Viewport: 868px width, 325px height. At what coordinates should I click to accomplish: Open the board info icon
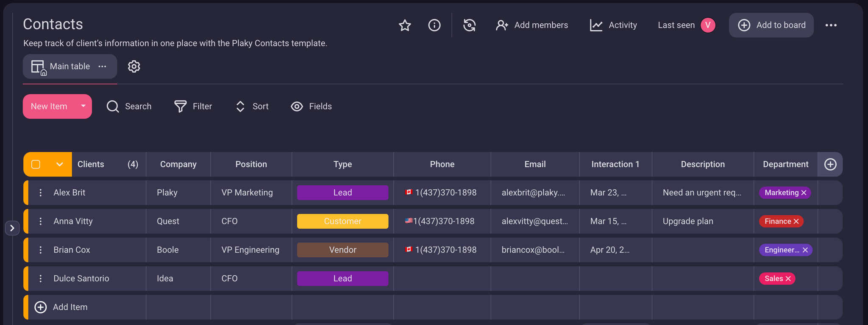(x=434, y=25)
